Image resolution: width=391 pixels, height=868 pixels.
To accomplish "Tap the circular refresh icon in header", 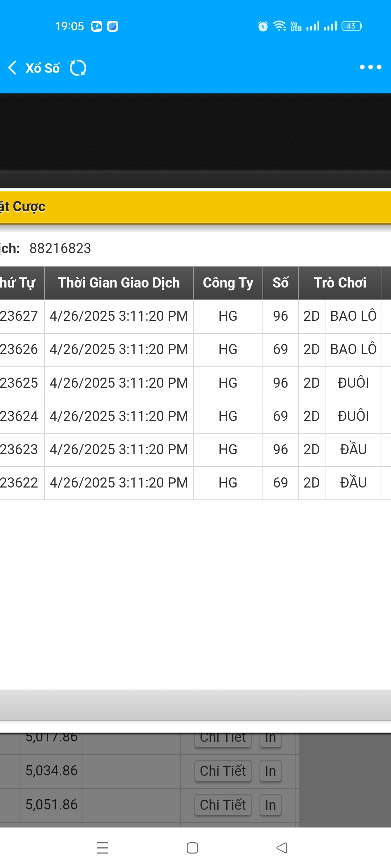I will 78,68.
